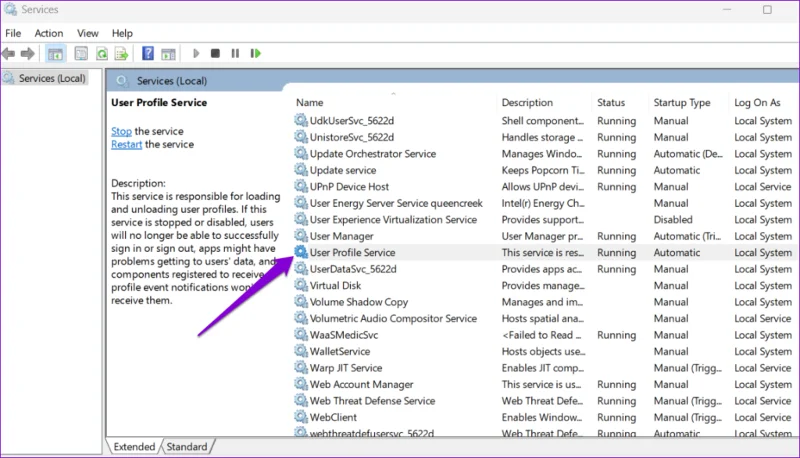Screen dimensions: 800x458
Task: Start the service with the Play icon
Action: (196, 53)
